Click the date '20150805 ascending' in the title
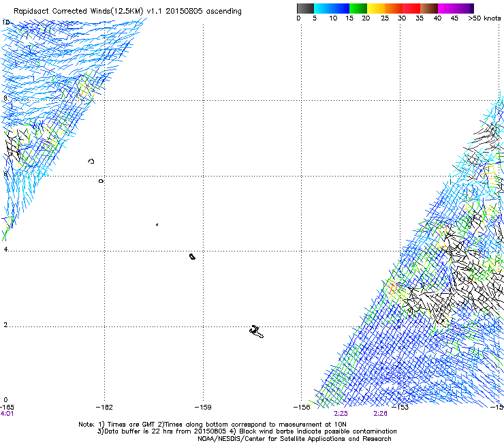Screen dimensions: 504x443 (x=204, y=12)
